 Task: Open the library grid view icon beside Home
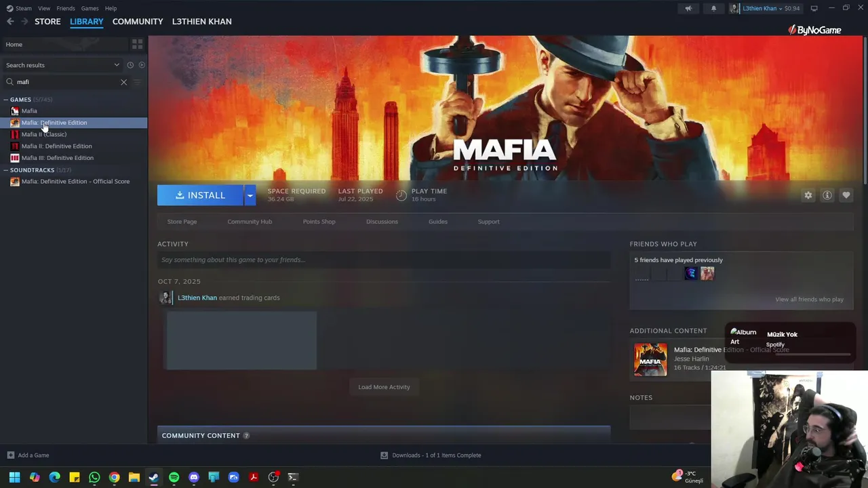[137, 44]
